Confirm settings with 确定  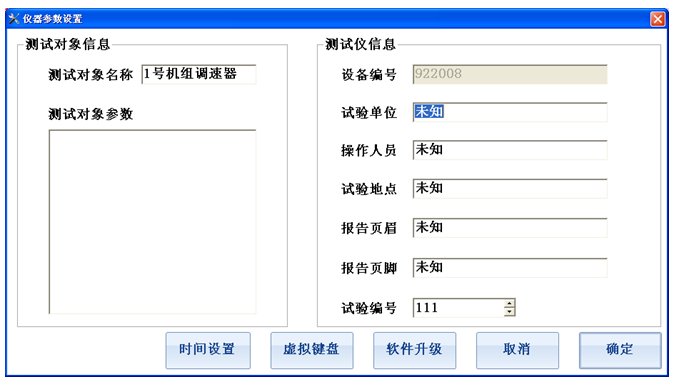pos(620,350)
